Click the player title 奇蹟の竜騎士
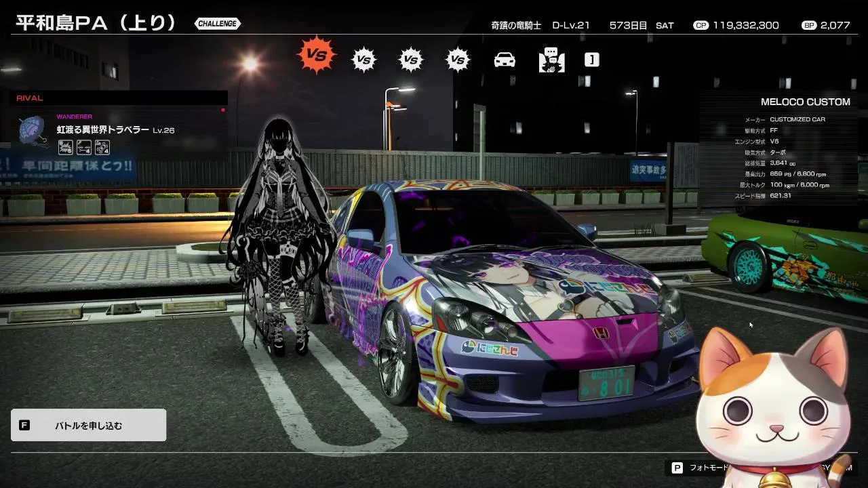This screenshot has width=868, height=488. [x=516, y=25]
